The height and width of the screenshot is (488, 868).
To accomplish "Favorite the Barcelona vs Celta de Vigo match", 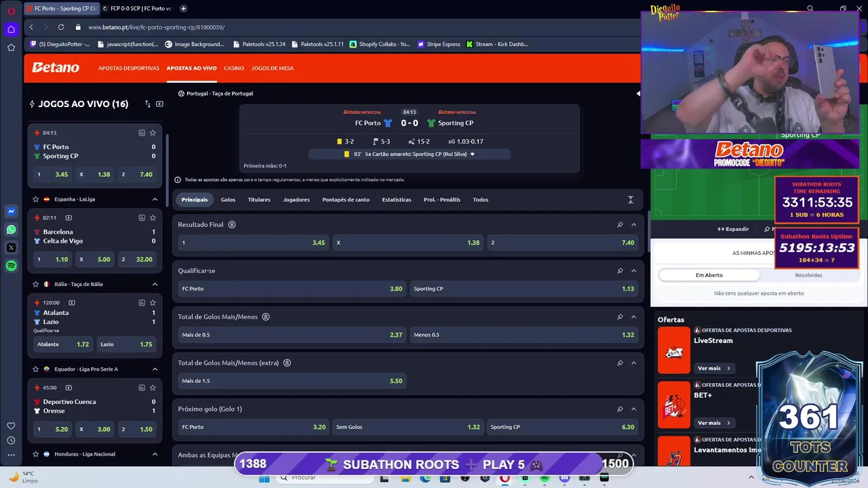I will (x=153, y=218).
